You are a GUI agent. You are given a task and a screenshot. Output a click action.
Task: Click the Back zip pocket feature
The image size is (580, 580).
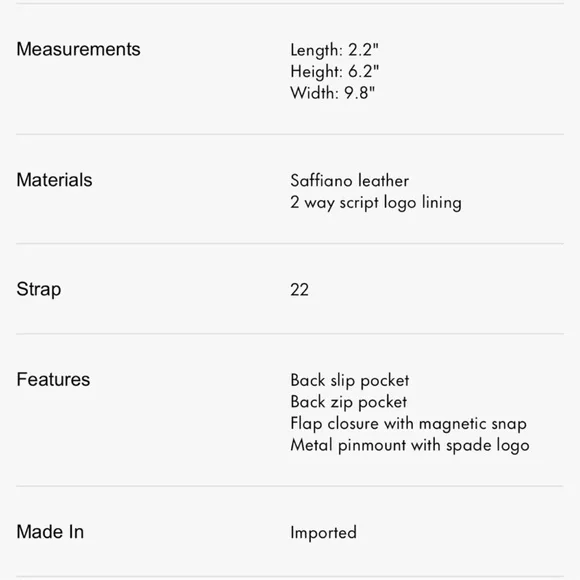348,402
